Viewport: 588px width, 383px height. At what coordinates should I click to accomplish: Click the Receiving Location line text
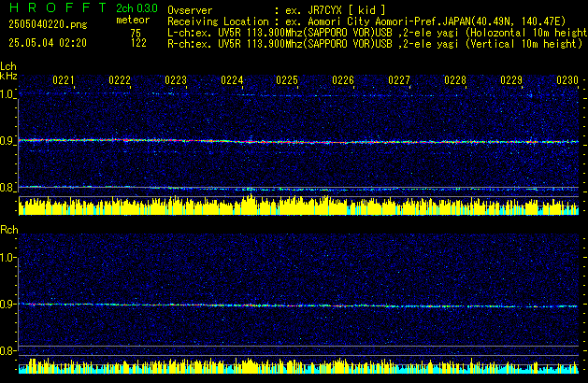(x=366, y=21)
